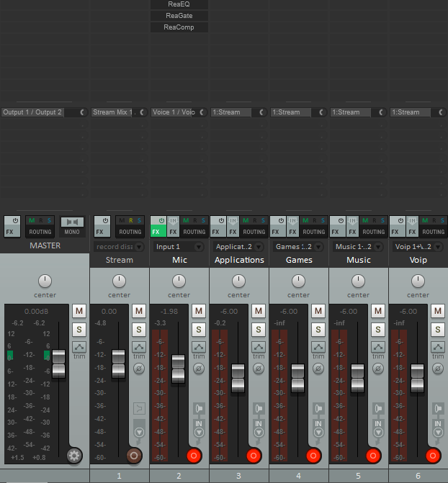
Task: Toggle Master MONO button
Action: pos(72,227)
